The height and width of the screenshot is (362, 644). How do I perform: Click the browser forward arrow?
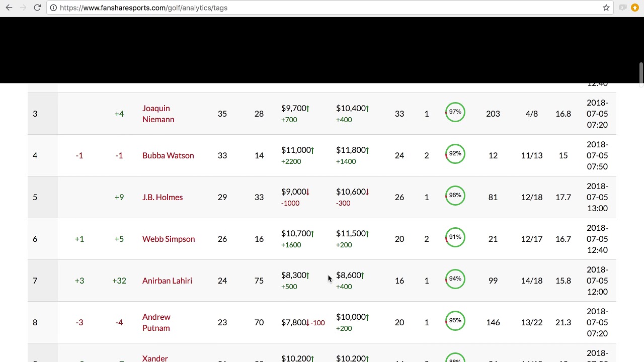[23, 8]
